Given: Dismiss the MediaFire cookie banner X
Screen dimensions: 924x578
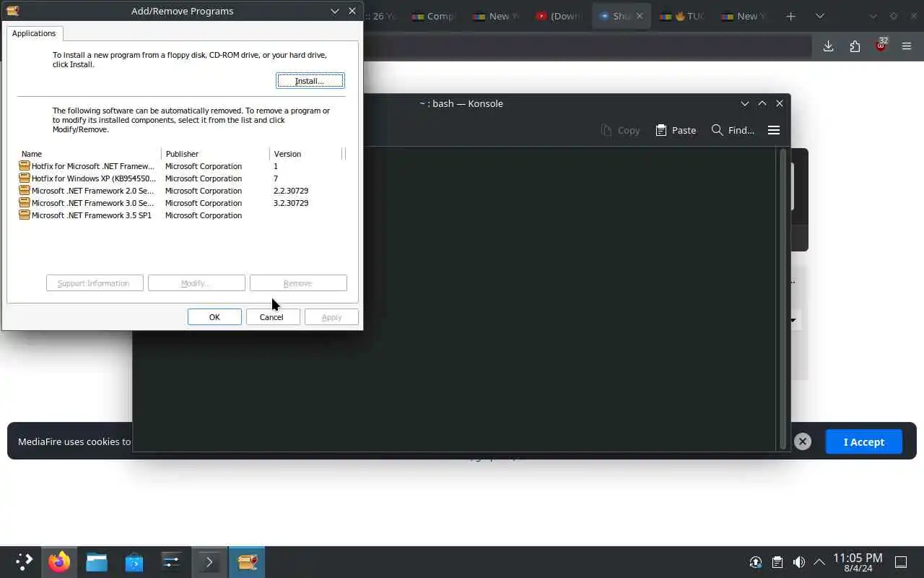Looking at the screenshot, I should (803, 441).
